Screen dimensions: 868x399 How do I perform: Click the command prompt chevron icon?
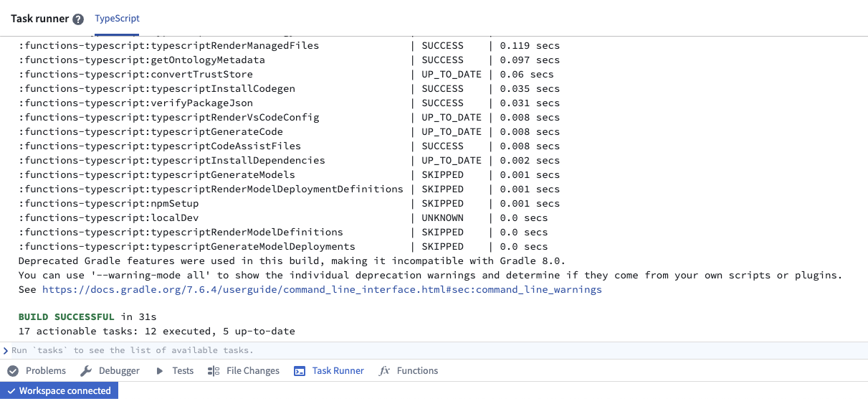pos(6,350)
